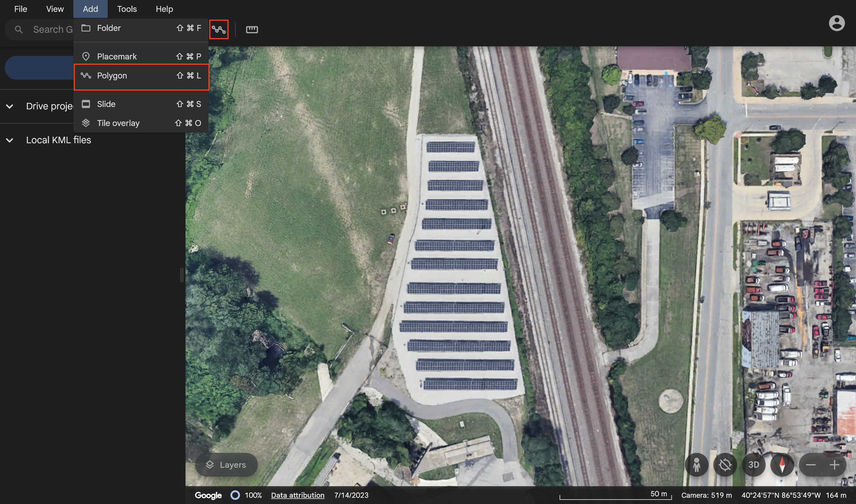Select the ruler measure tool
Image resolution: width=856 pixels, height=504 pixels.
[x=252, y=29]
